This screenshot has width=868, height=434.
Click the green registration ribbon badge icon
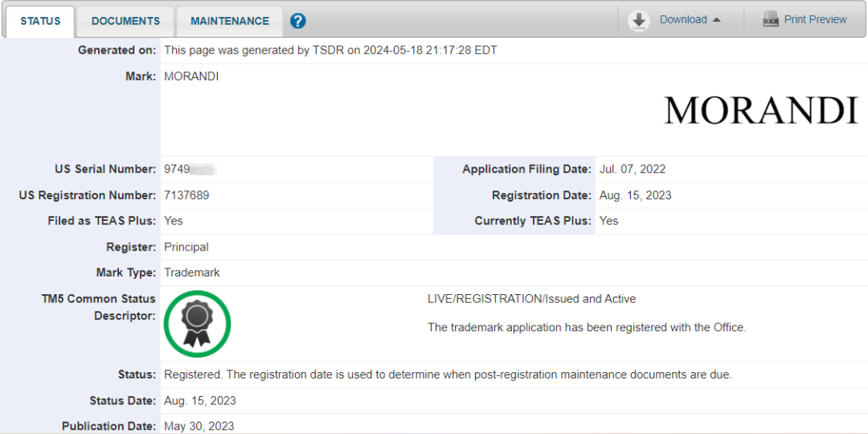pos(197,324)
